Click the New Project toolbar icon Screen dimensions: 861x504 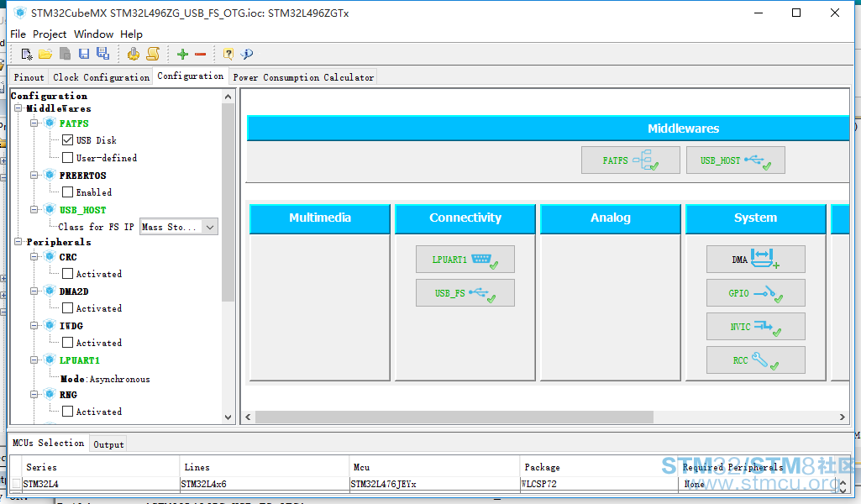pos(26,54)
